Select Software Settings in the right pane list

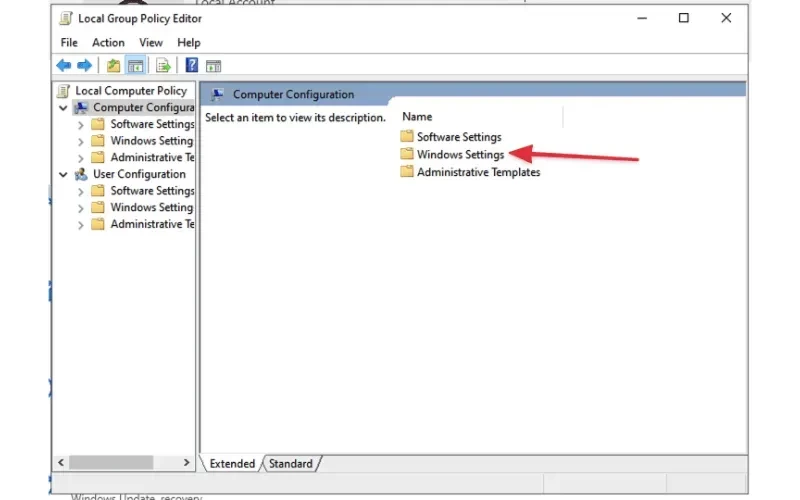click(459, 137)
